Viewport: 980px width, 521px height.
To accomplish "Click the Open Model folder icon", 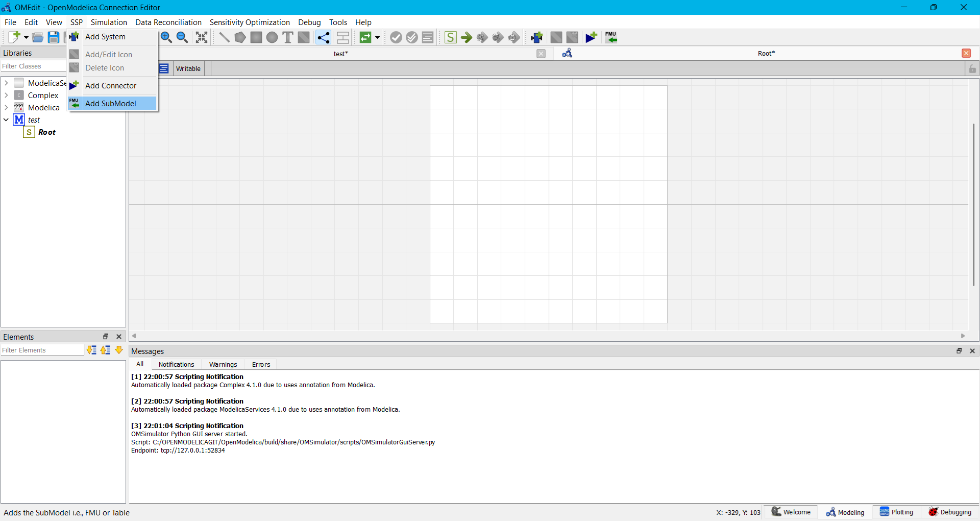I will tap(38, 37).
